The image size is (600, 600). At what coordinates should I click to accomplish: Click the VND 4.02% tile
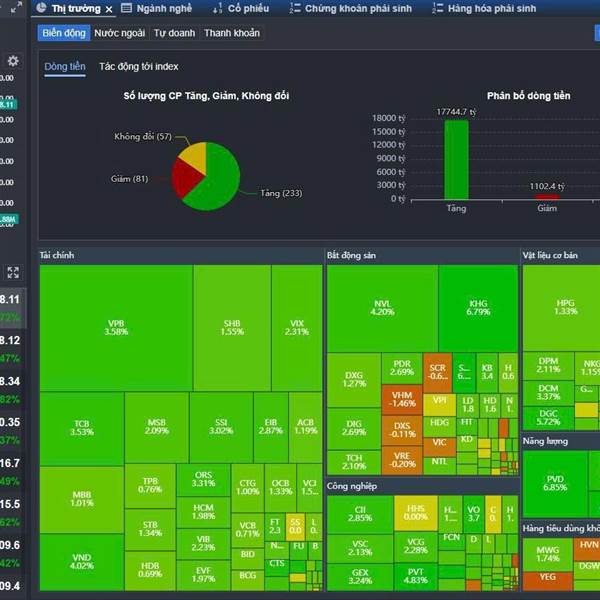point(82,562)
